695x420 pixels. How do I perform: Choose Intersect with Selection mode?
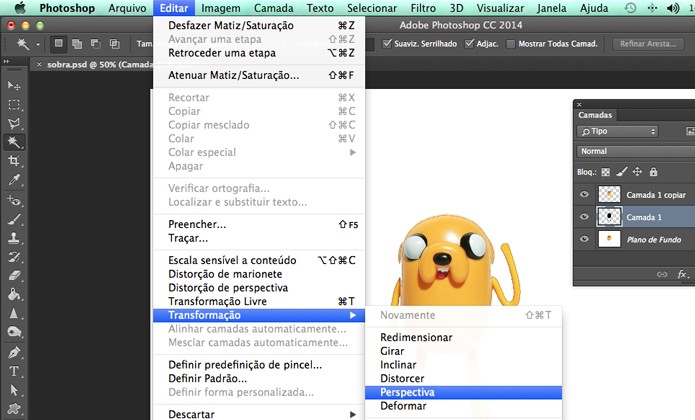click(x=114, y=43)
